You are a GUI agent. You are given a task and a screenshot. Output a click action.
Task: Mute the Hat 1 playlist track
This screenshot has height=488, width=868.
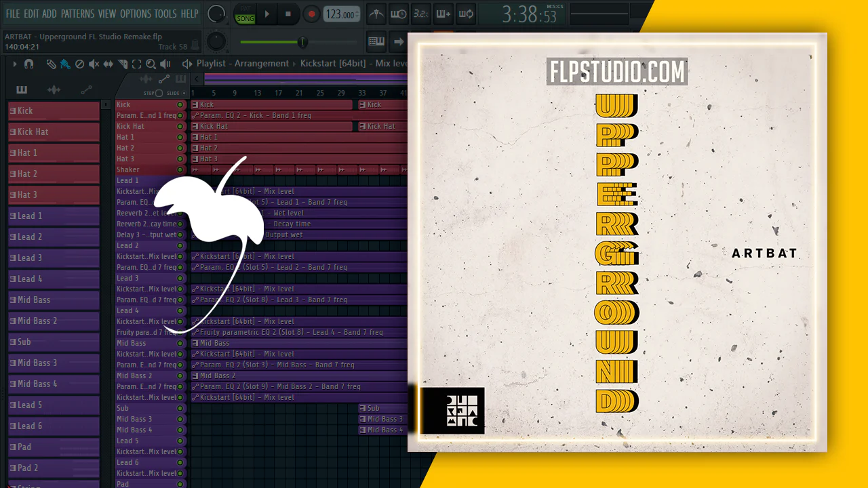pyautogui.click(x=180, y=138)
